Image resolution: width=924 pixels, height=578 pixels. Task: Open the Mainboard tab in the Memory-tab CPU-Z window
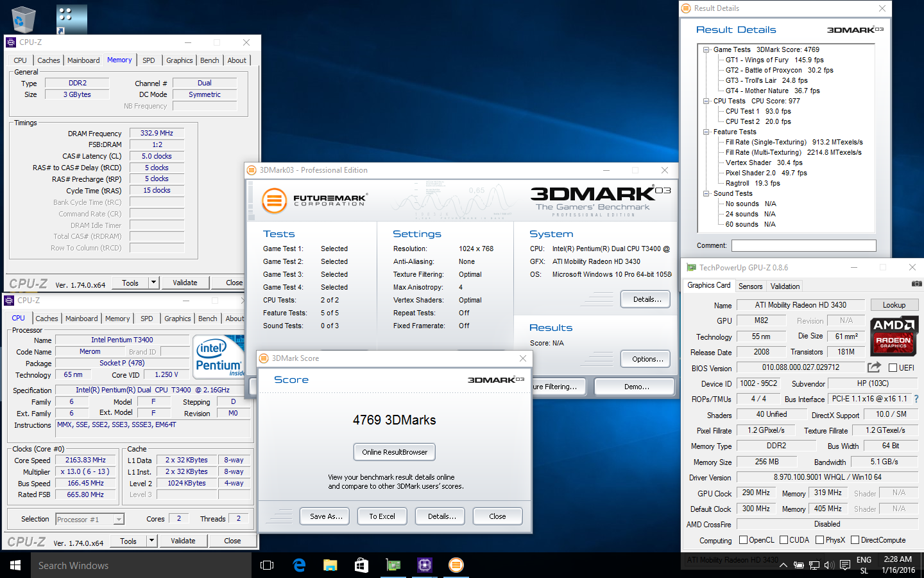click(x=83, y=60)
